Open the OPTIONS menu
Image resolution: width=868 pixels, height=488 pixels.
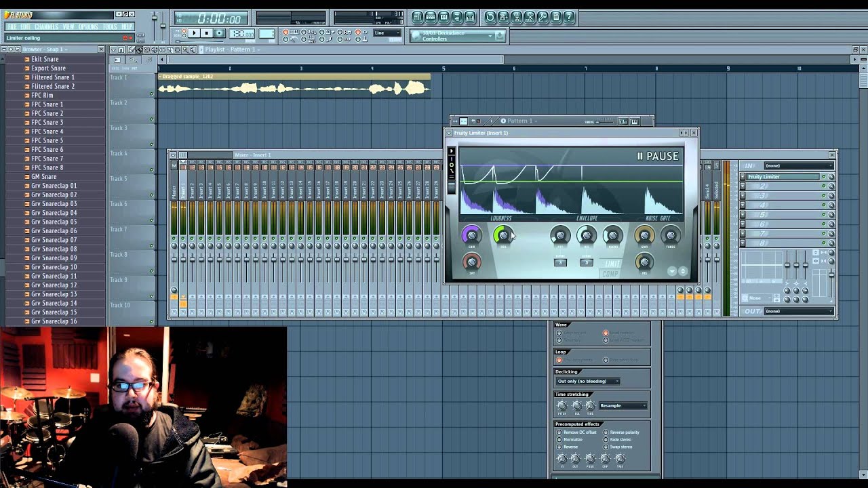coord(88,27)
